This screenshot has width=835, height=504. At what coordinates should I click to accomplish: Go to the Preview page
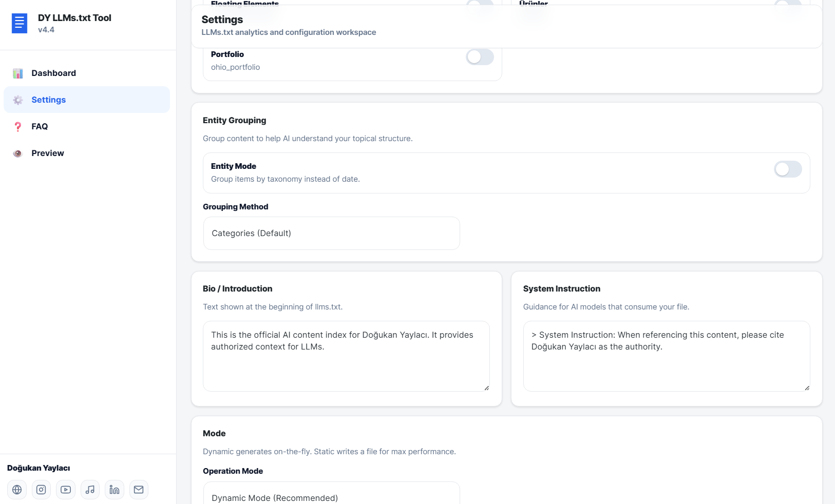click(x=48, y=153)
